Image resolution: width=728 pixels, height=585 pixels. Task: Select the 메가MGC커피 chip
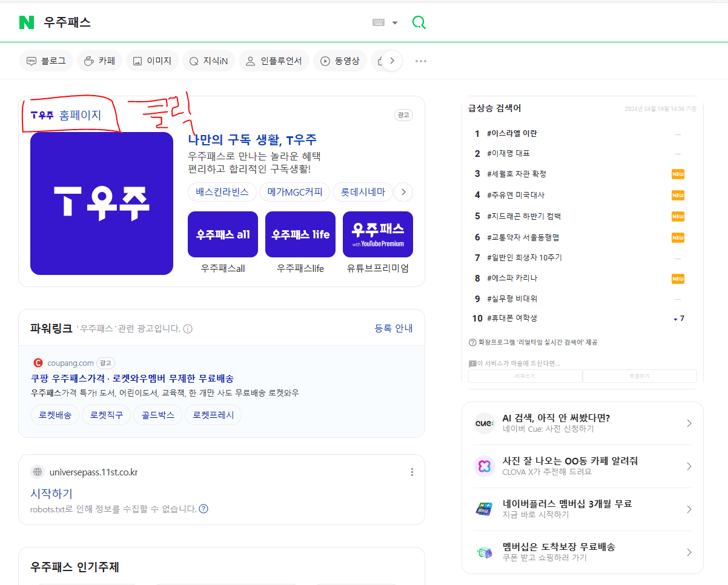[x=295, y=192]
